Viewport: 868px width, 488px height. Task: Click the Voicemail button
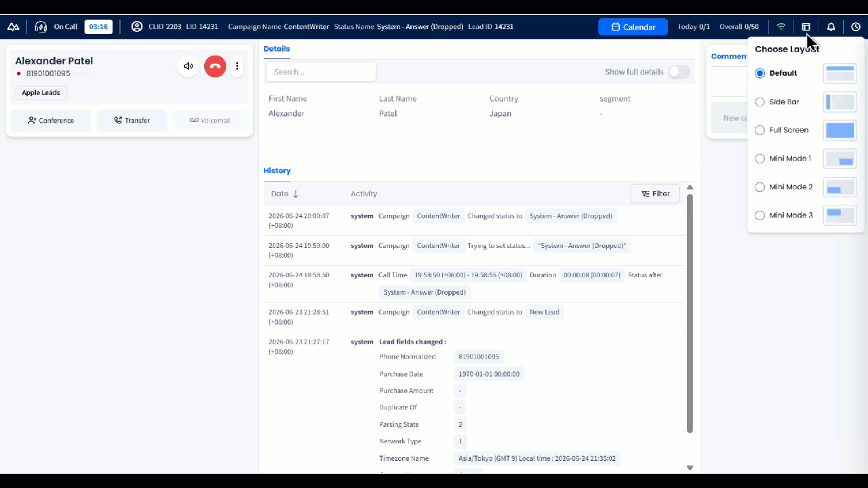point(210,121)
